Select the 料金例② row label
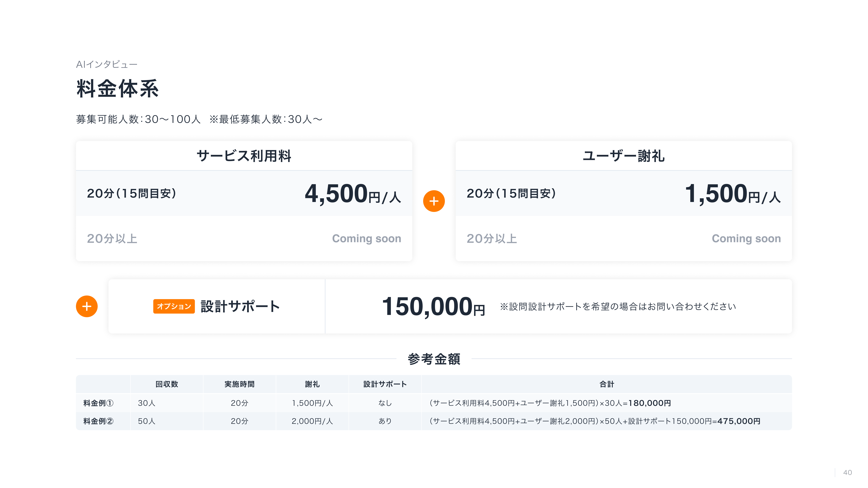The image size is (868, 488). point(98,421)
